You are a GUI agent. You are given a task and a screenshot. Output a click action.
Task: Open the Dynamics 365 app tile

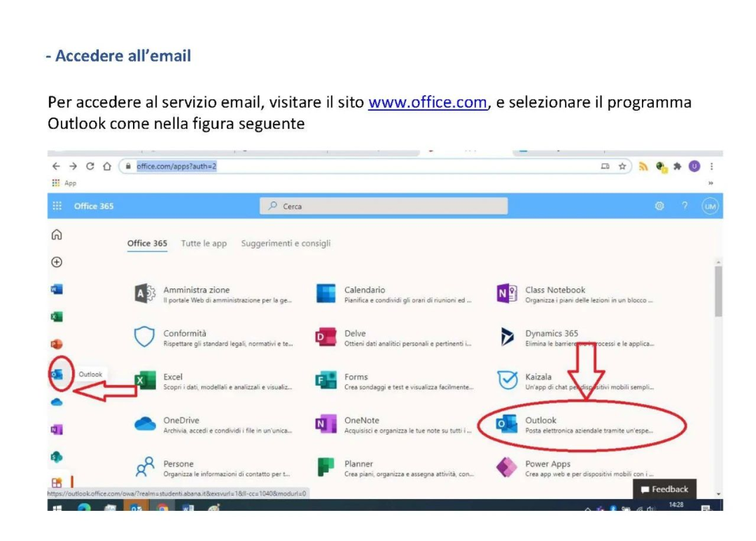point(575,337)
